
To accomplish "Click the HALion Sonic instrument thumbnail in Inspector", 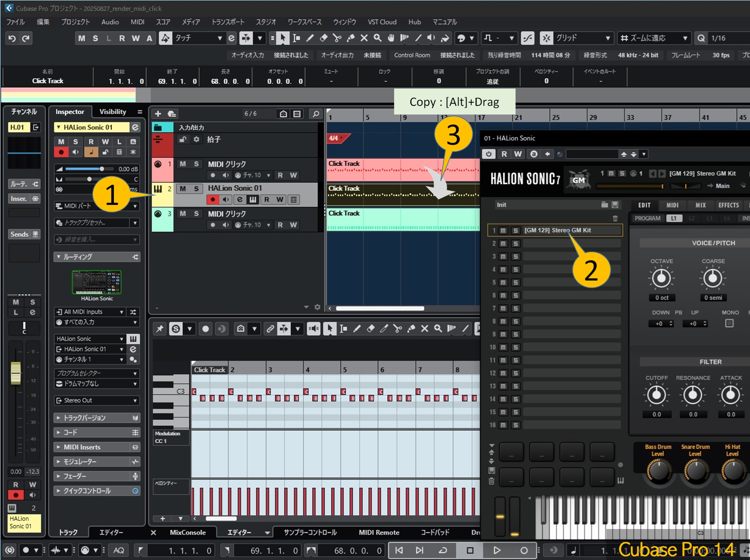I will [x=97, y=282].
